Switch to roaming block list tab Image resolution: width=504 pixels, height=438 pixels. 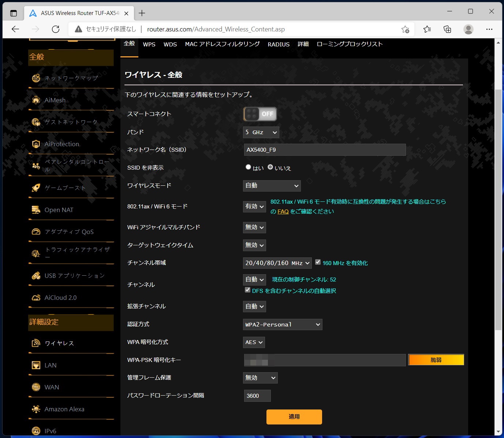350,44
